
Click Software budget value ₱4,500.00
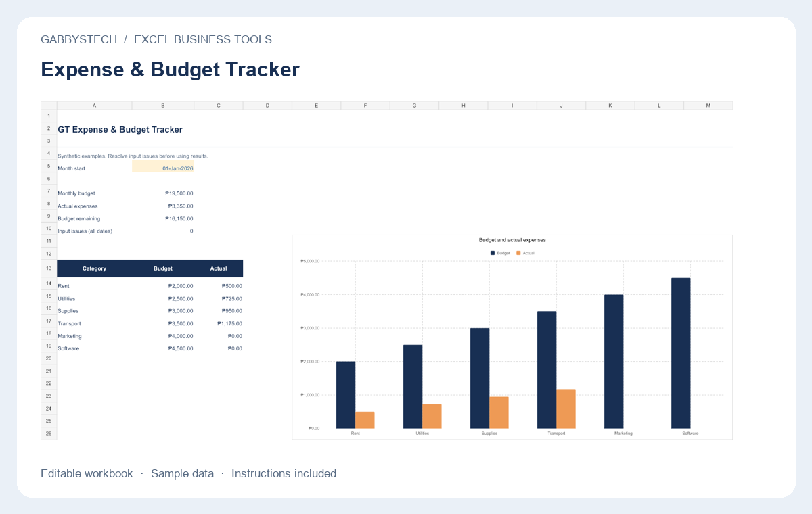pyautogui.click(x=181, y=348)
